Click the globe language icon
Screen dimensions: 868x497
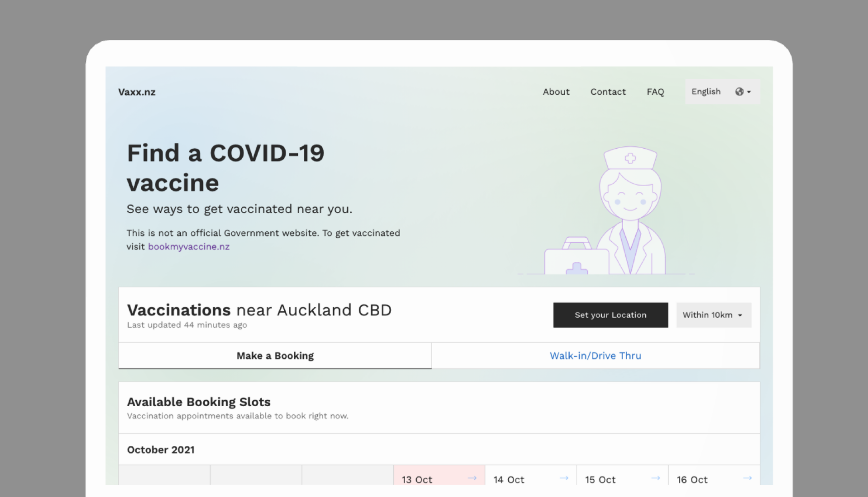(740, 92)
